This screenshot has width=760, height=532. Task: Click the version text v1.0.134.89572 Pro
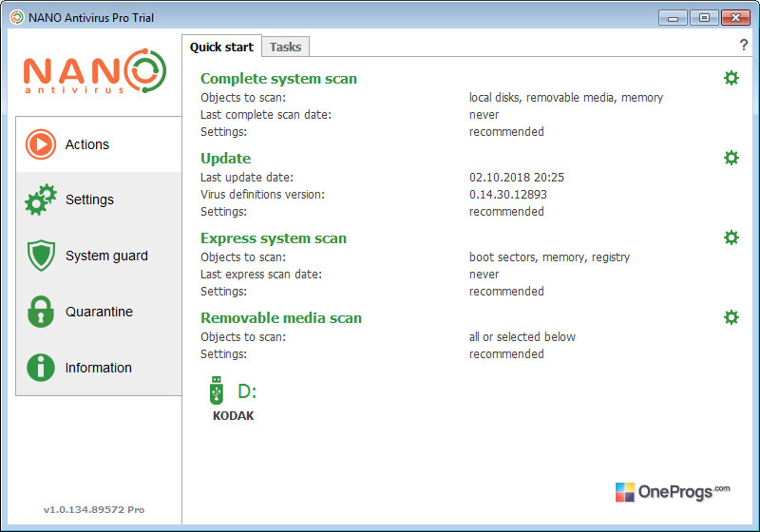(94, 510)
